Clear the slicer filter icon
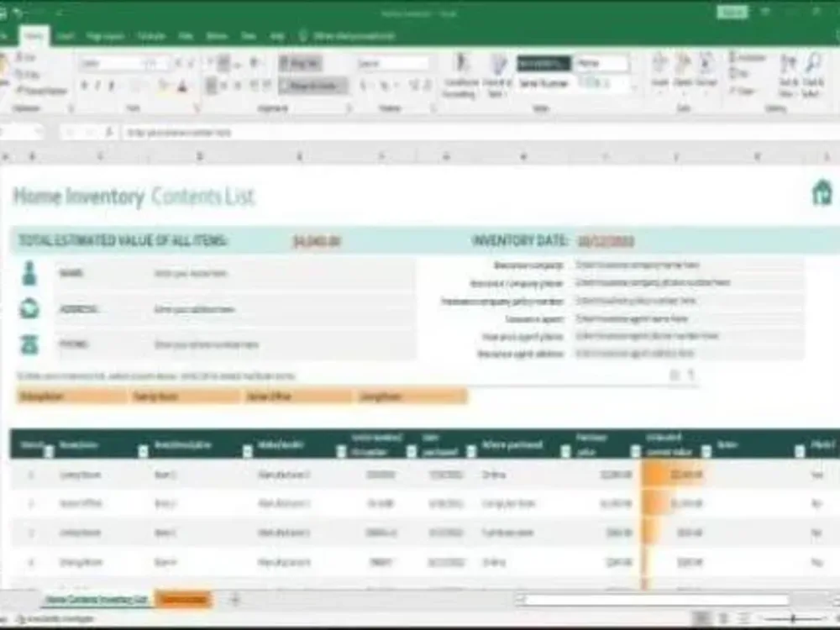 point(691,375)
